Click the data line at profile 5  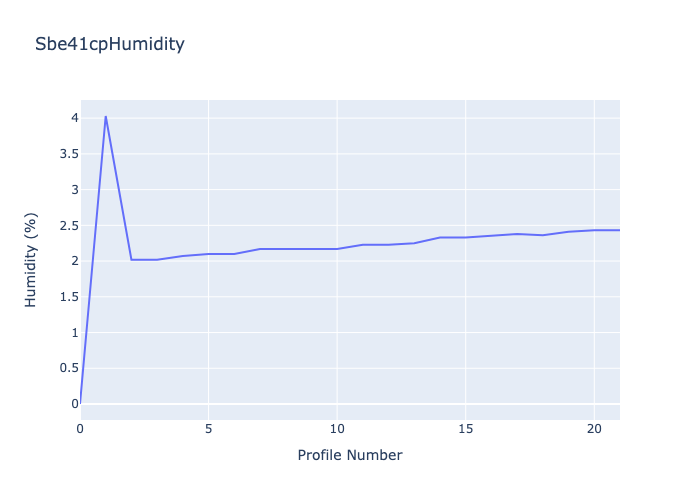209,254
